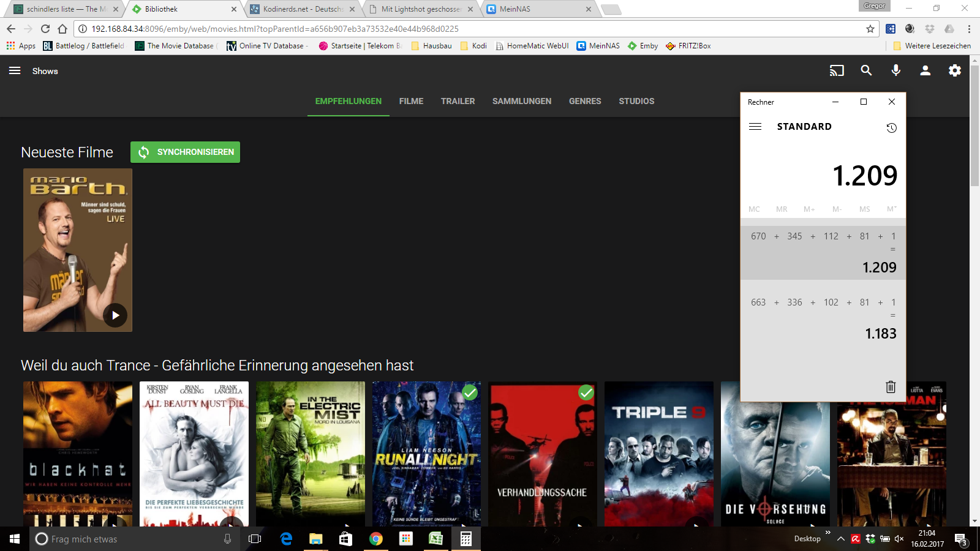Click the cast to device icon
980x551 pixels.
click(837, 71)
